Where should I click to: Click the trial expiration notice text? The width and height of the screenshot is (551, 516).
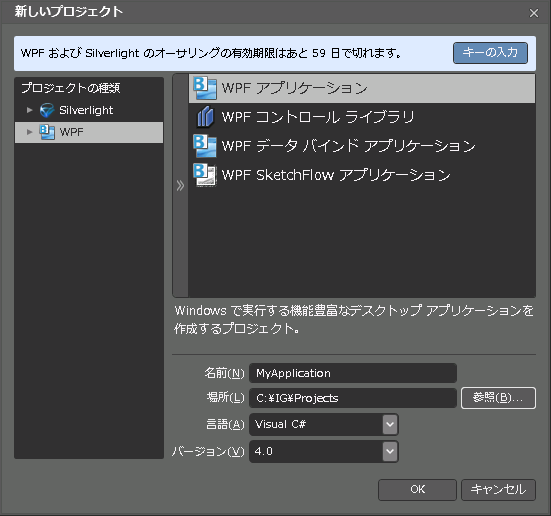211,53
